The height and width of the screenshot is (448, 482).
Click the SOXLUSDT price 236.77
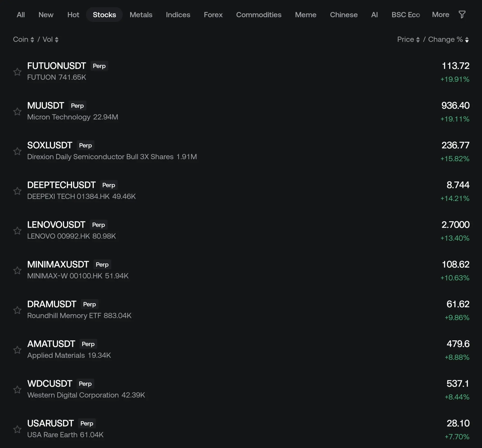point(455,145)
